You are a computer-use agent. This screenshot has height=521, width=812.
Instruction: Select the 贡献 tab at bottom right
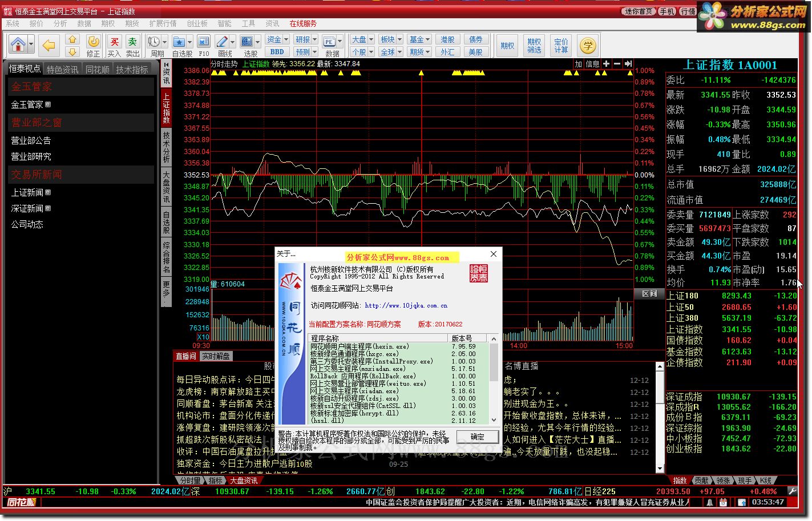pos(702,480)
